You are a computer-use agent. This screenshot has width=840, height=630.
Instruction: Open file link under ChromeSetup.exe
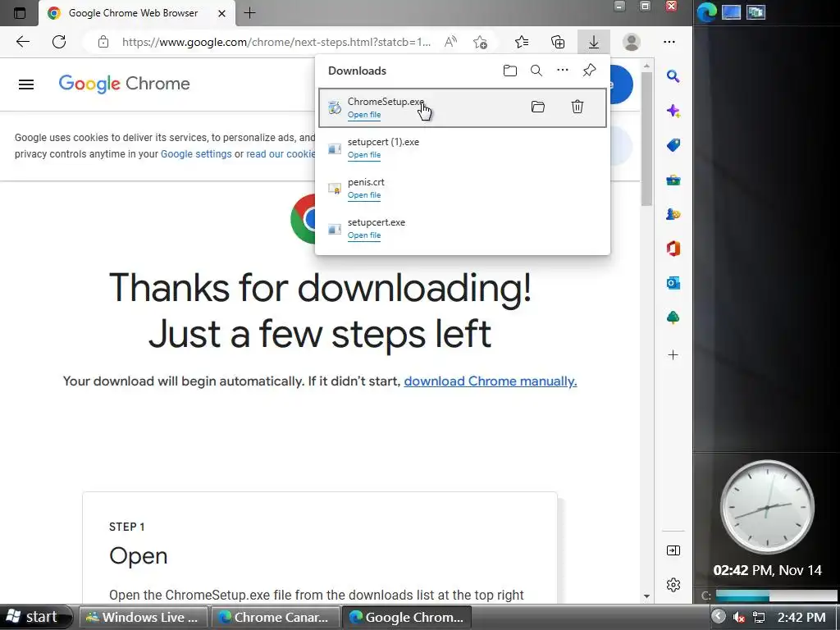click(x=364, y=115)
